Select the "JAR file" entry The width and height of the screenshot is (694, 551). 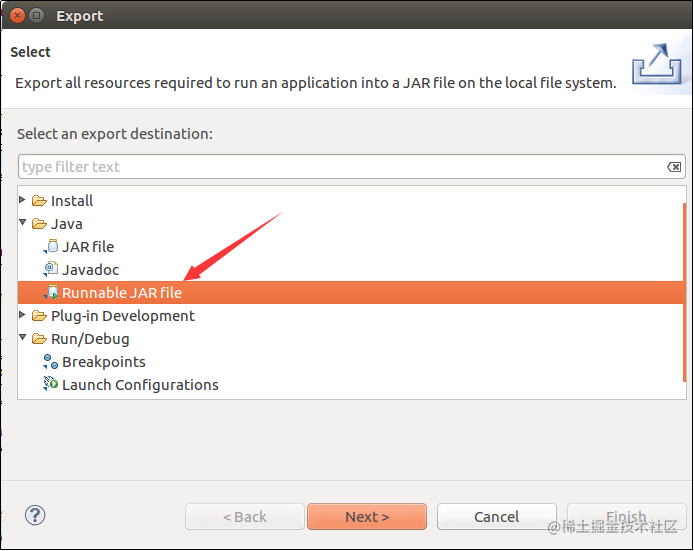tap(88, 247)
